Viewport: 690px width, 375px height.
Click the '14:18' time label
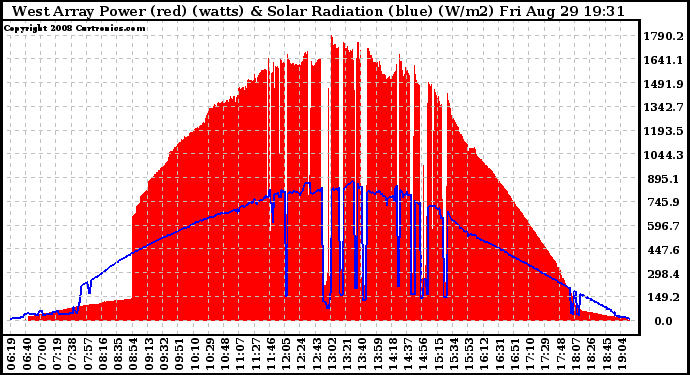point(393,354)
